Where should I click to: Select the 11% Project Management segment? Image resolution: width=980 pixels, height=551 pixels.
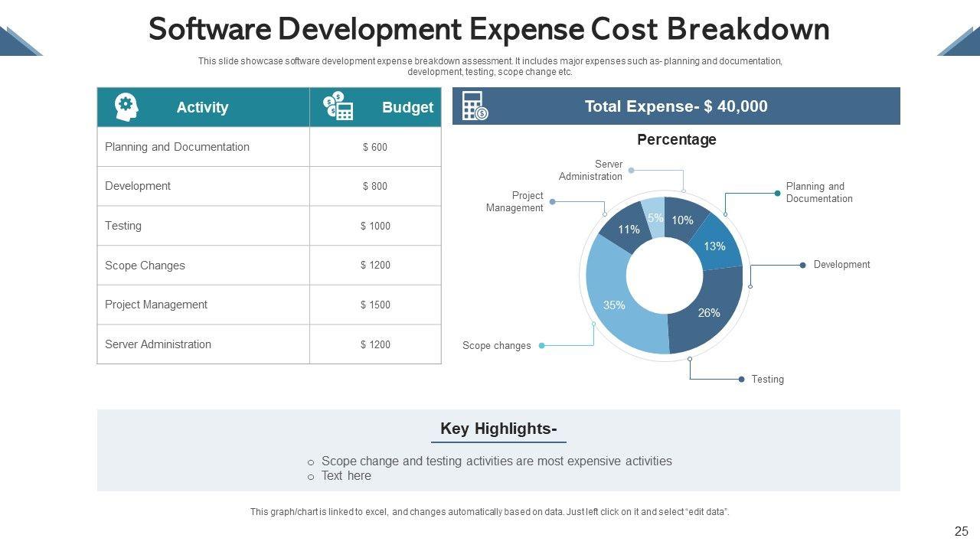(x=626, y=227)
